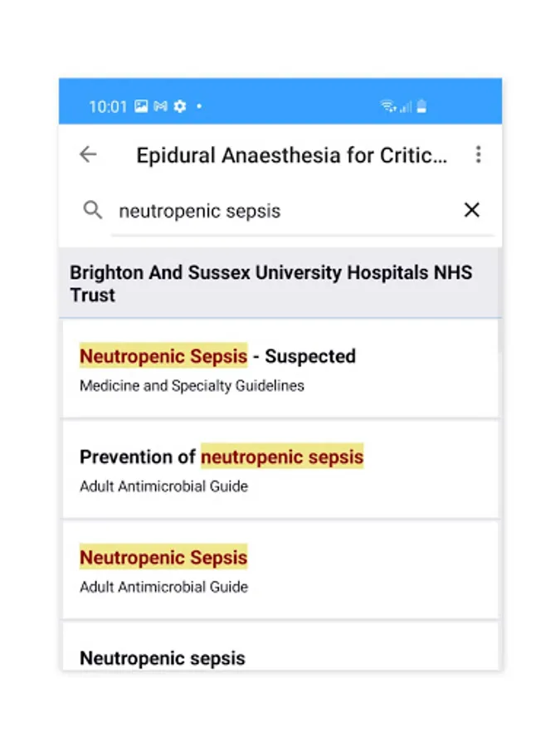Clear the neutropenic sepsis search text
The height and width of the screenshot is (747, 560).
coord(471,210)
